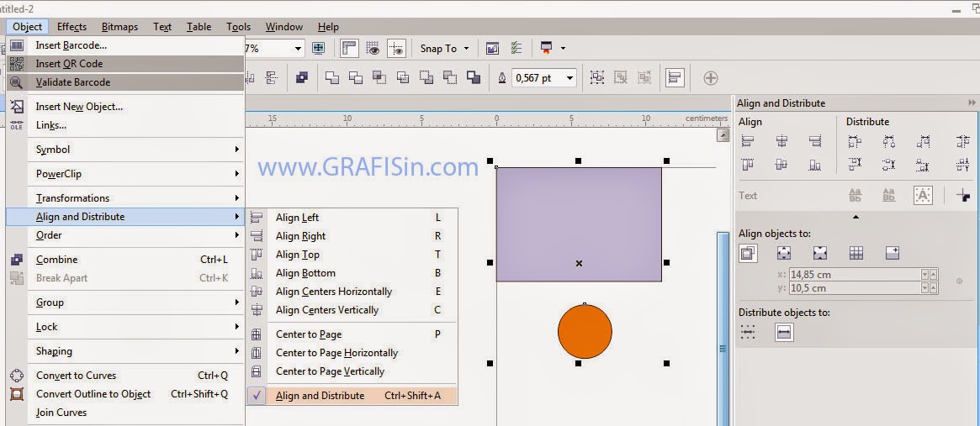The height and width of the screenshot is (426, 980).
Task: Click the Links... menu entry
Action: tap(125, 125)
